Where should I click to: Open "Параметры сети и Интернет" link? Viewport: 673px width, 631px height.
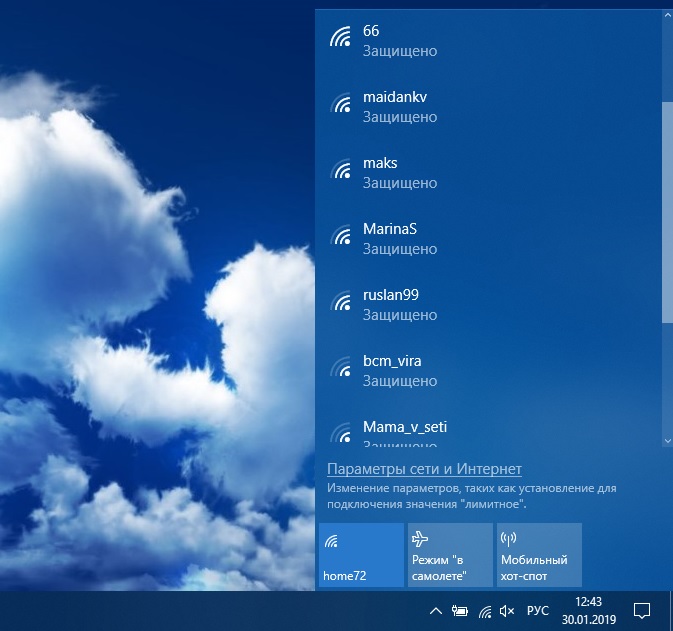424,469
